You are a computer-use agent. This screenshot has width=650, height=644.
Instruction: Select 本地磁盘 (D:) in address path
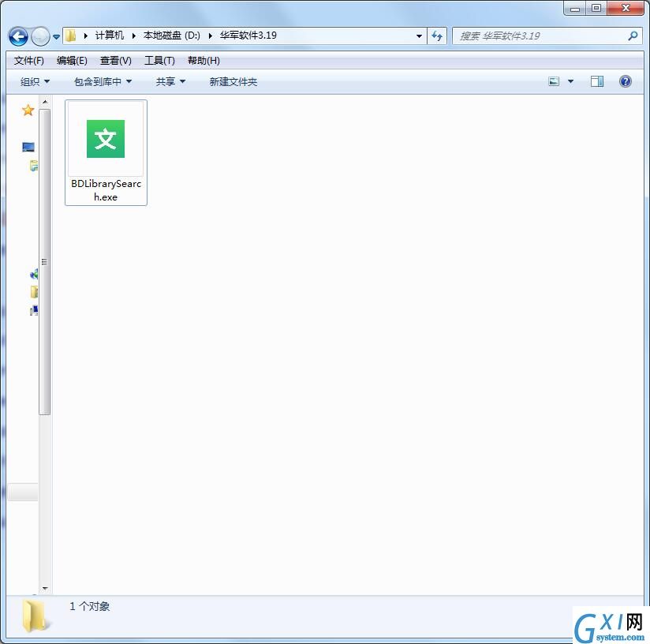click(172, 36)
